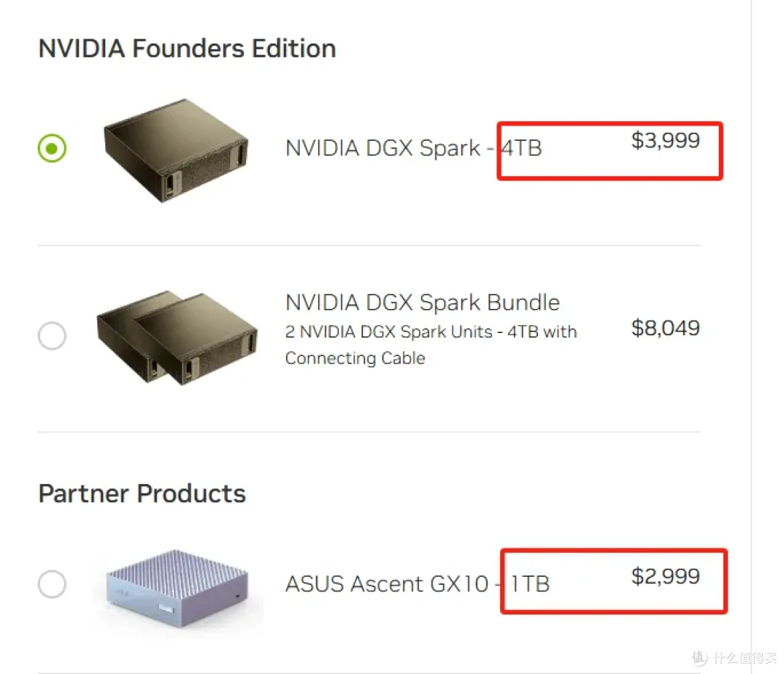The height and width of the screenshot is (674, 784).
Task: Click the NVIDIA Founders Edition heading
Action: tap(187, 49)
